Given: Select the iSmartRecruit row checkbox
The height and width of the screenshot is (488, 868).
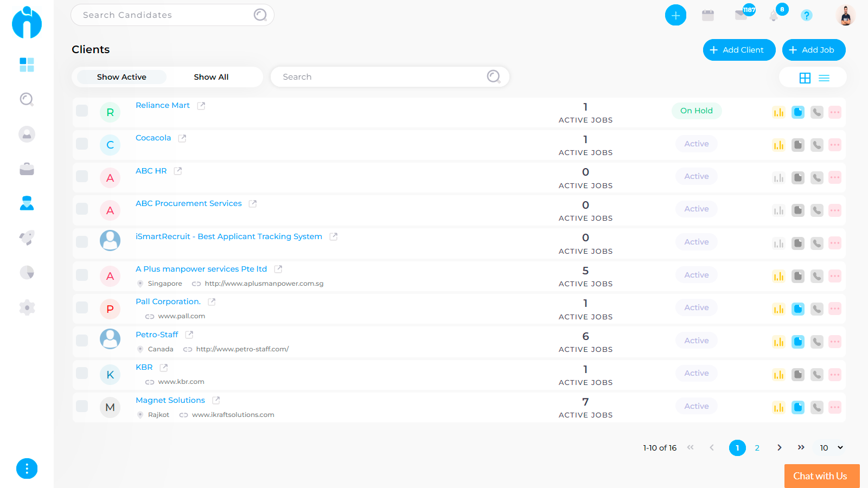Looking at the screenshot, I should [82, 242].
